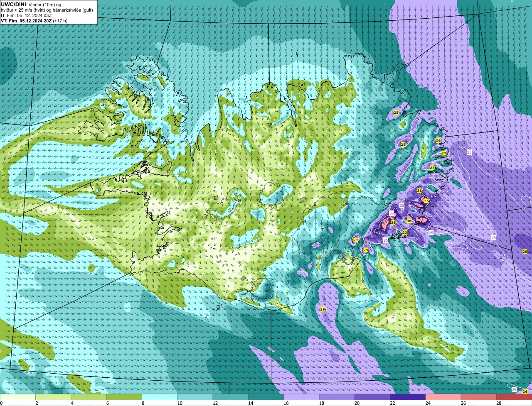Image resolution: width=532 pixels, height=406 pixels.
Task: Click the legend scale number 8
Action: pyautogui.click(x=143, y=403)
